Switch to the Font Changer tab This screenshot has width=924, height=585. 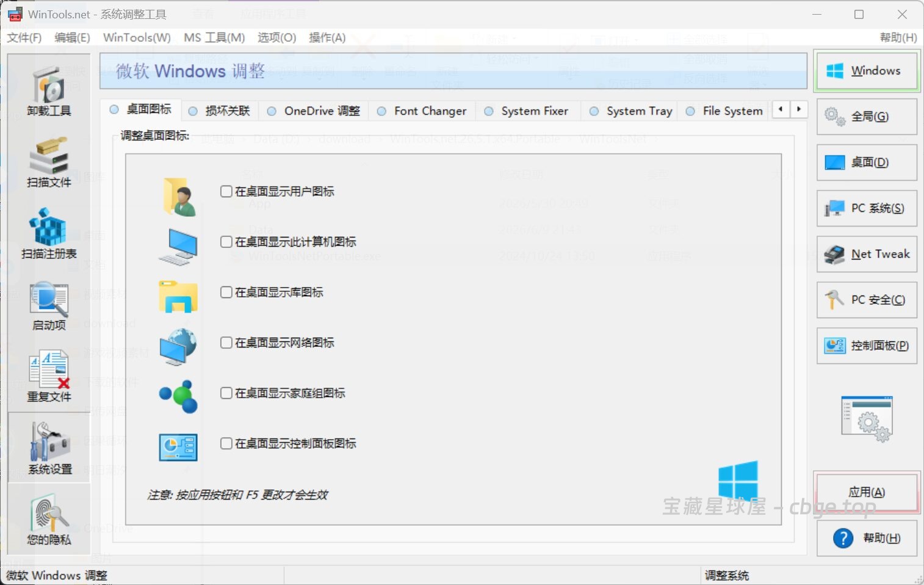tap(422, 111)
